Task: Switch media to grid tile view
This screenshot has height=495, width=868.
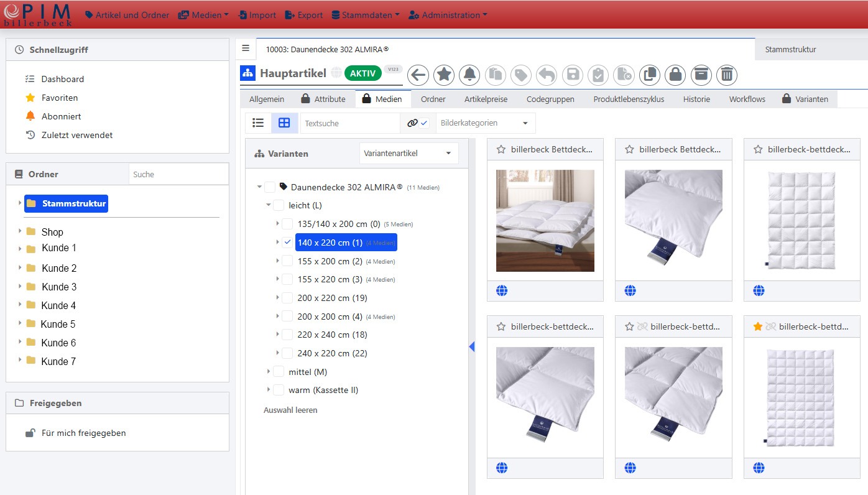Action: (x=284, y=123)
